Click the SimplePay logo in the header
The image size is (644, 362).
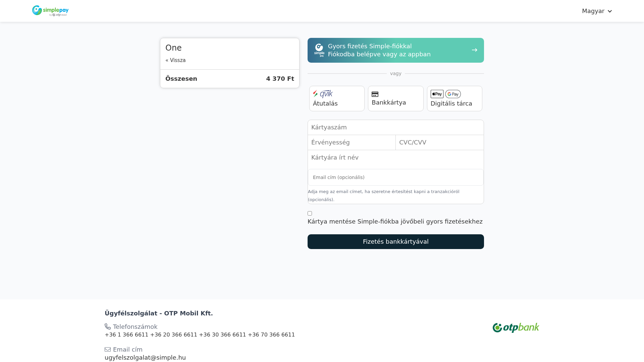50,10
